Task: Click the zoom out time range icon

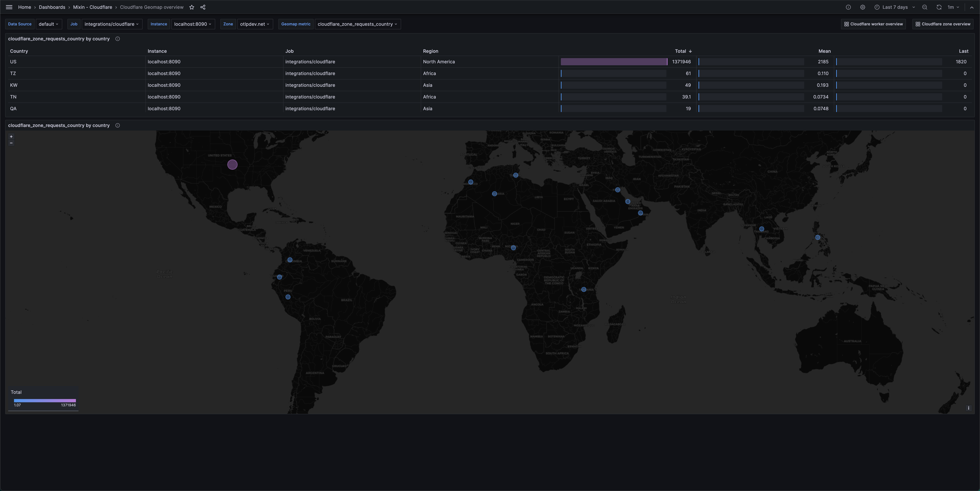Action: (924, 7)
